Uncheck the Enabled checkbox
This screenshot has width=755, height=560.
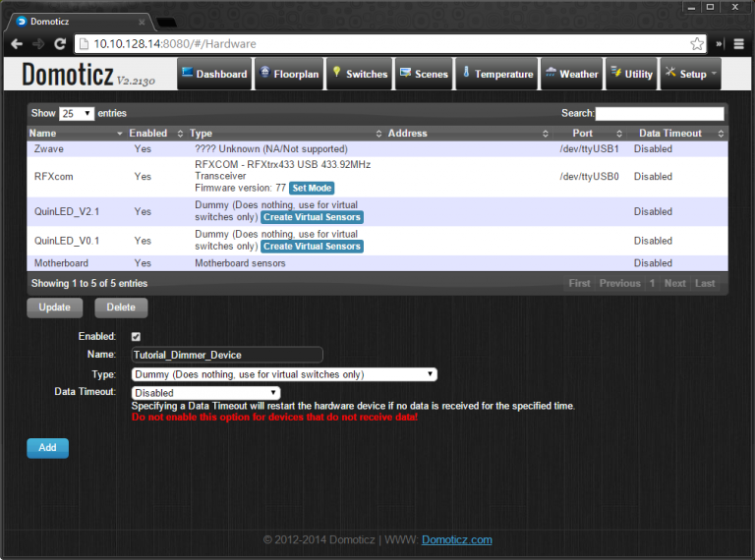tap(136, 337)
